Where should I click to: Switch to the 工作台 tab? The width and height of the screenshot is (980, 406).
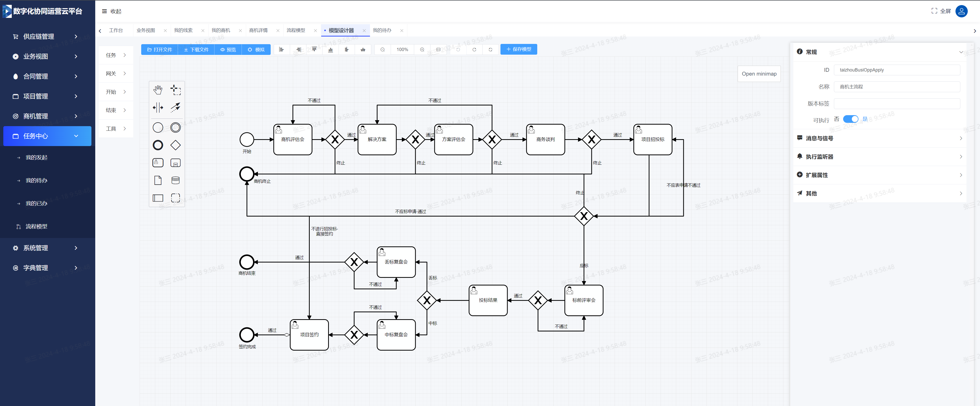click(x=116, y=30)
